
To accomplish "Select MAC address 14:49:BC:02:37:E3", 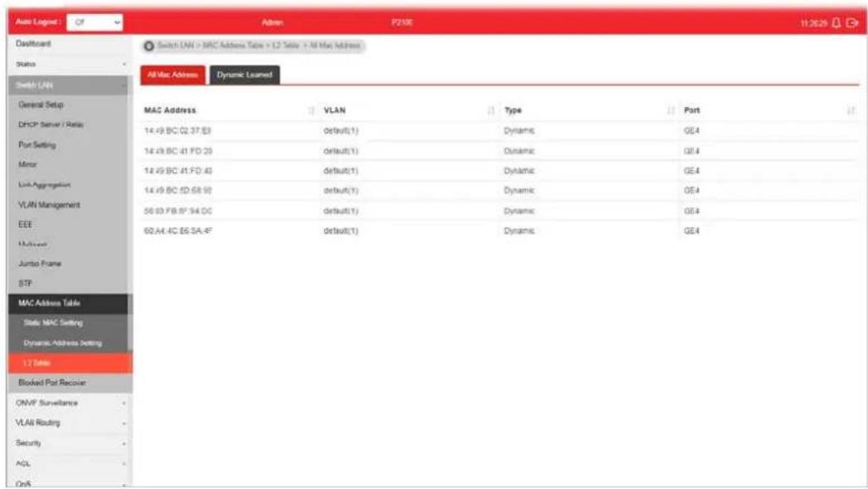I will point(178,131).
